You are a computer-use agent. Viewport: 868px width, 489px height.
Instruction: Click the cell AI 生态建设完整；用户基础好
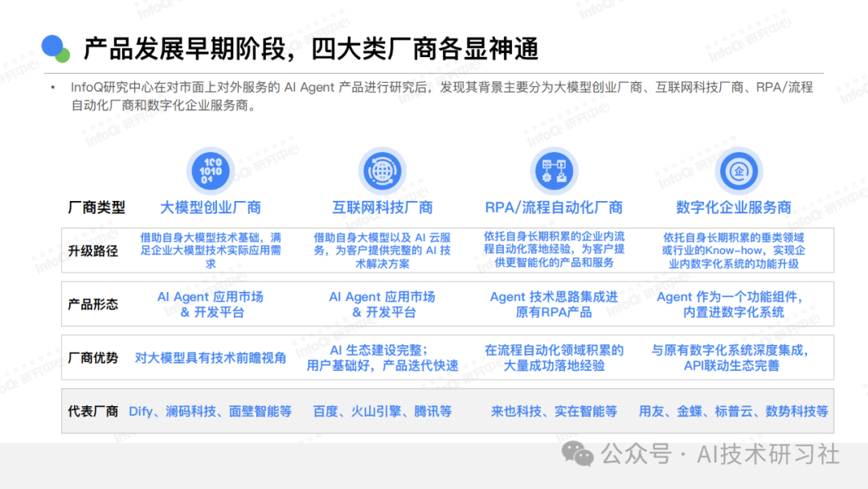(x=382, y=358)
